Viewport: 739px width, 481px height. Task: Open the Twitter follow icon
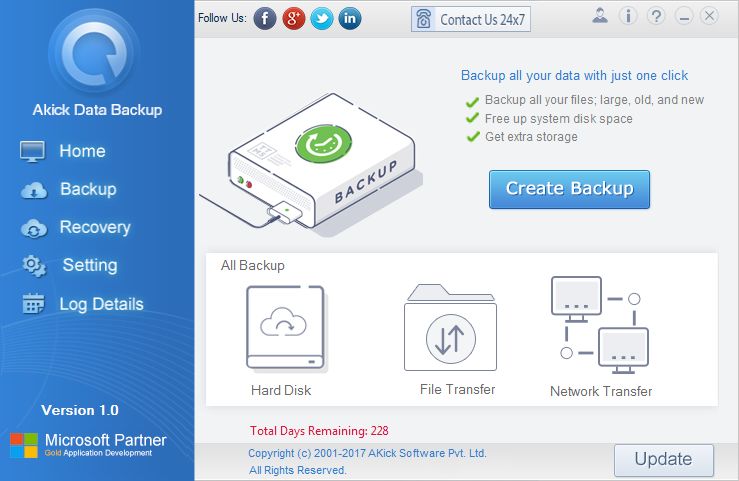pyautogui.click(x=321, y=19)
